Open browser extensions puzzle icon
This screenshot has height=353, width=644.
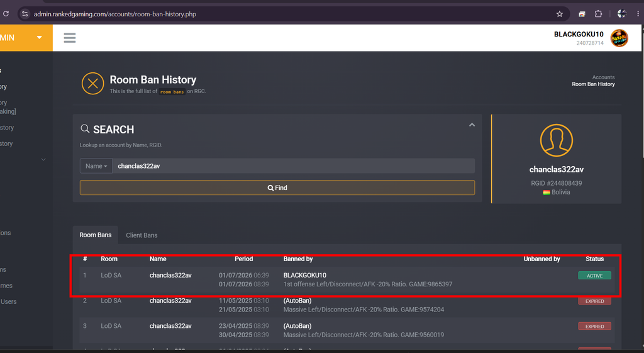[599, 14]
